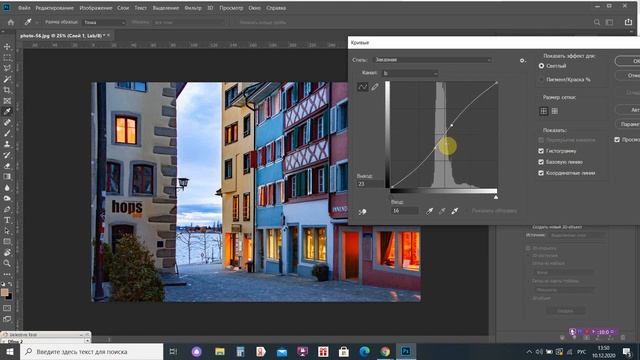
Task: Choose the detailed grid size icon
Action: coord(555,111)
